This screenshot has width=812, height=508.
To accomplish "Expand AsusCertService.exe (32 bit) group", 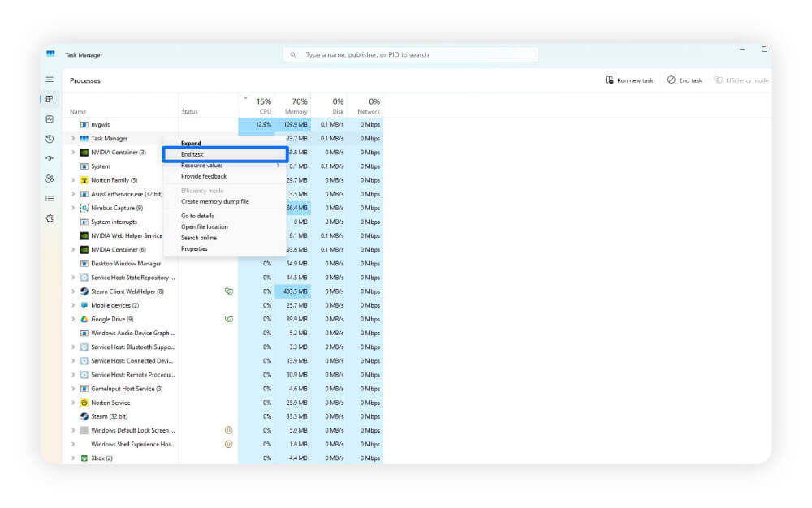I will (73, 194).
